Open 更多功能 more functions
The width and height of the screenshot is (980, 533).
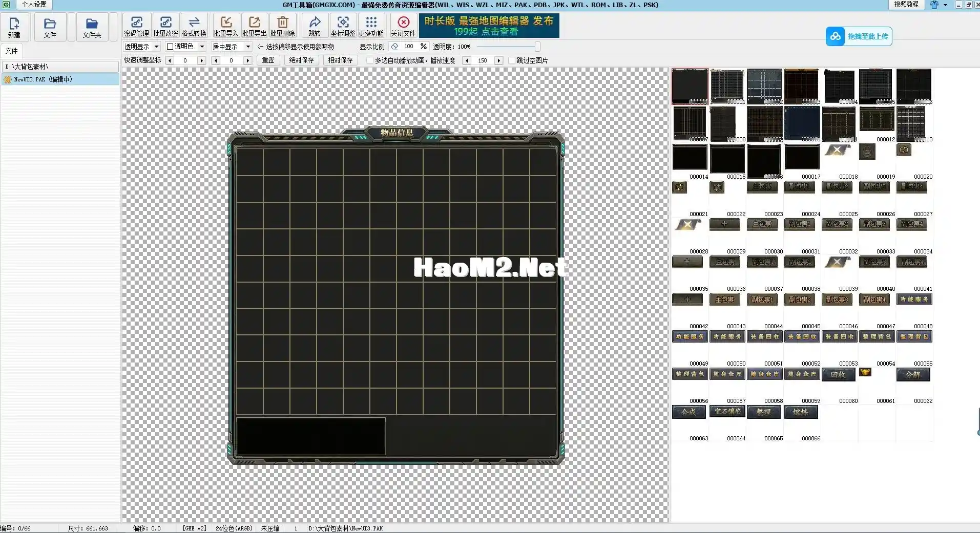(x=371, y=26)
